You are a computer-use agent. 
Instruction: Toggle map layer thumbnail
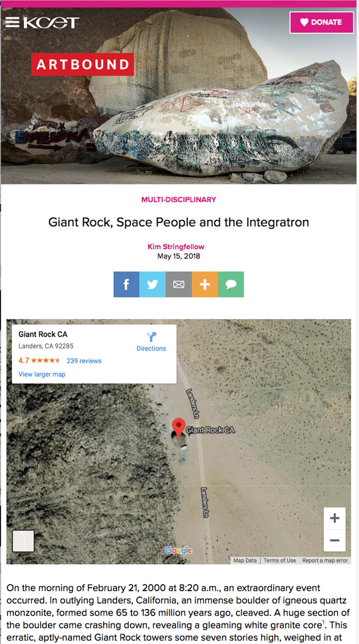[23, 541]
